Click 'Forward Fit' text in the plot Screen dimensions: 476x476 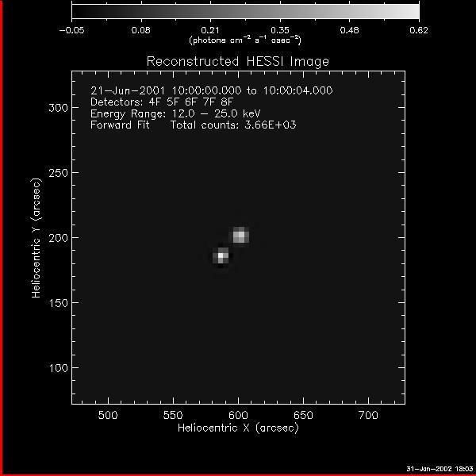[121, 125]
